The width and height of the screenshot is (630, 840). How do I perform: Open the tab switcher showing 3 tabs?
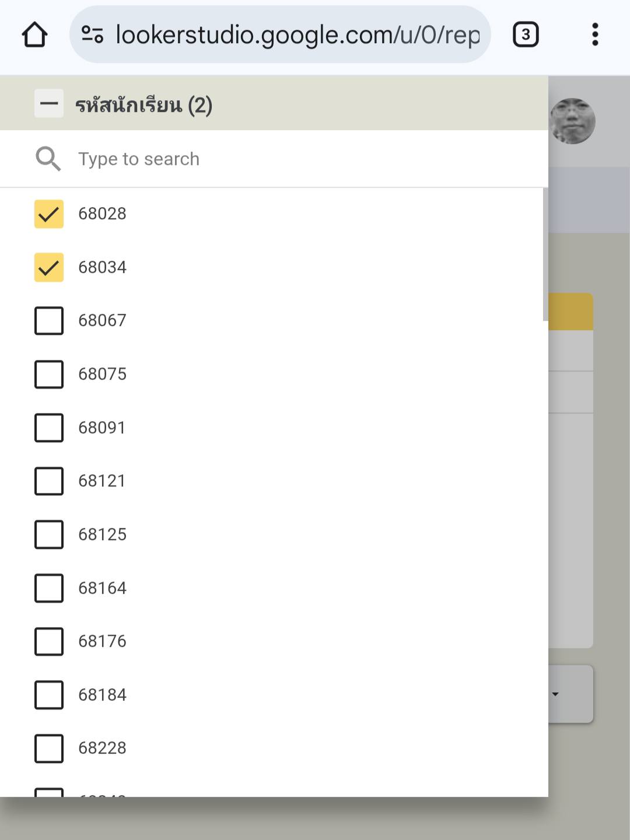click(525, 34)
